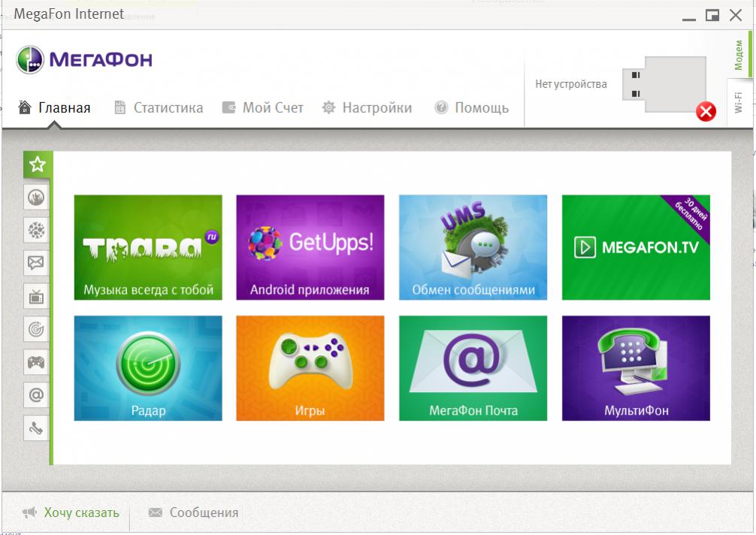Open the Игры games tile

click(310, 368)
